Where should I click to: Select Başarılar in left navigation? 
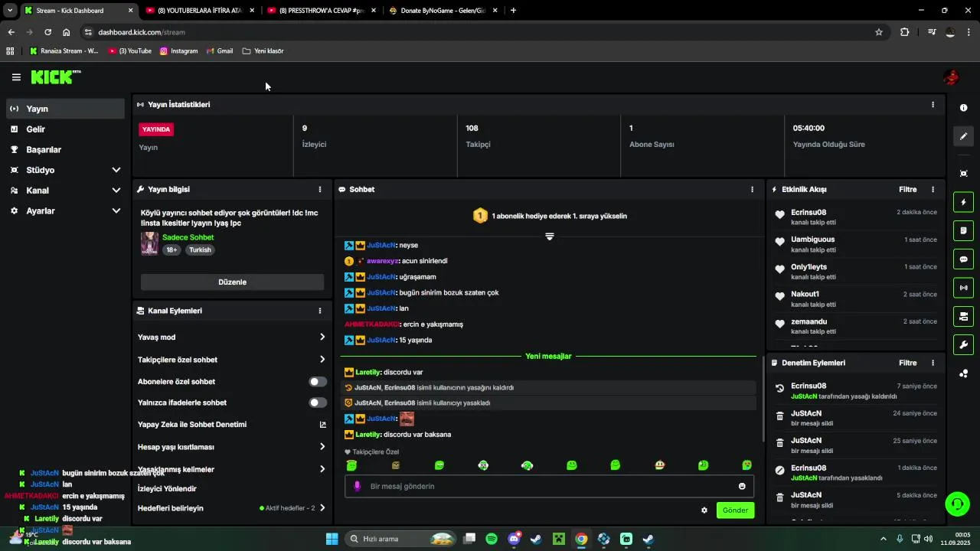pos(65,150)
